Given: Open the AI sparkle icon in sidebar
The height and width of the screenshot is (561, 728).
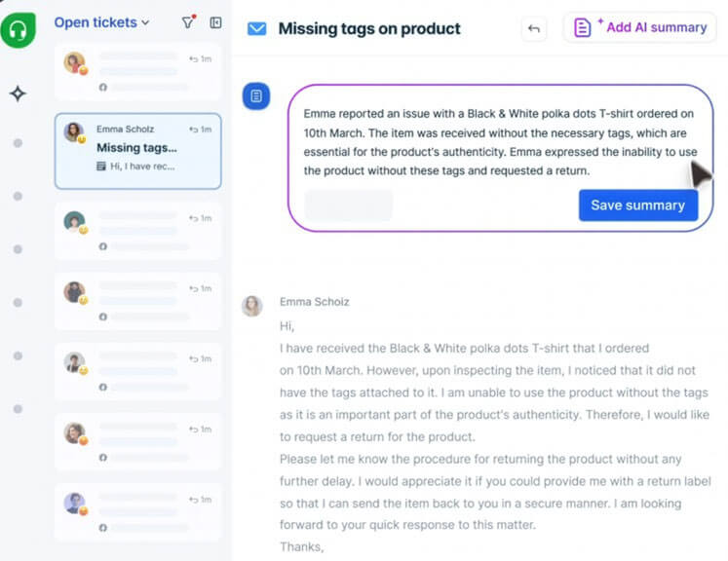Looking at the screenshot, I should point(18,93).
